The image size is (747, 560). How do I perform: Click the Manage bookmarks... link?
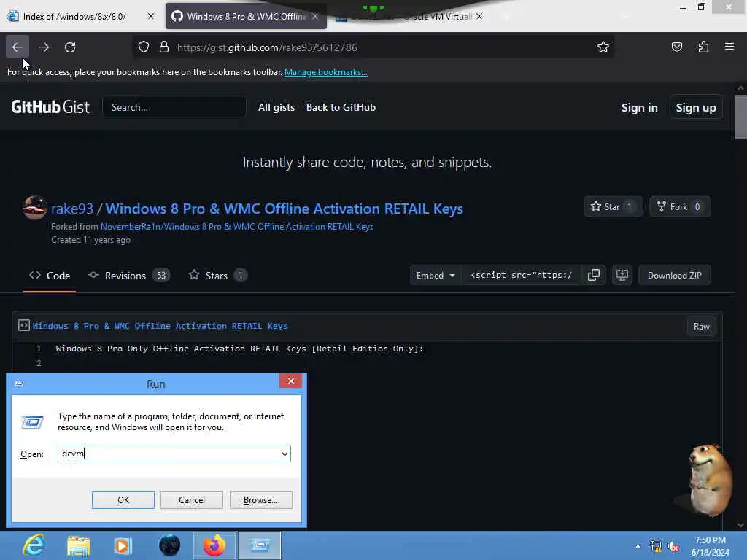pos(326,72)
